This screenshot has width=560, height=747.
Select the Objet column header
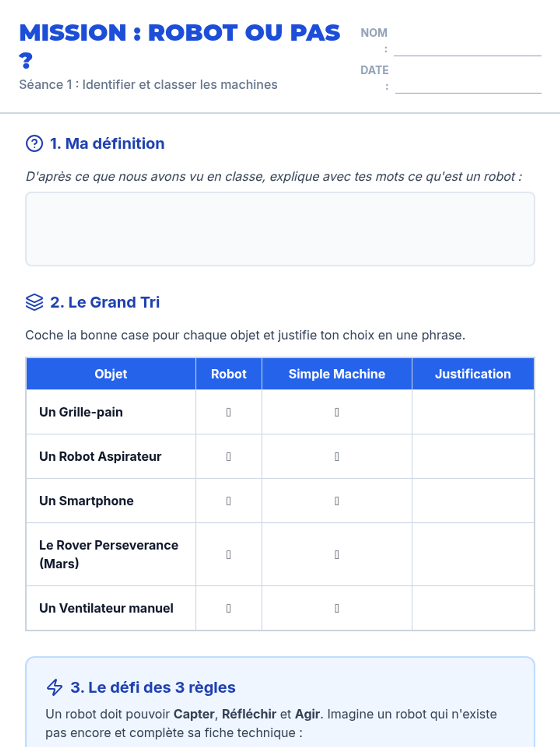click(x=111, y=374)
